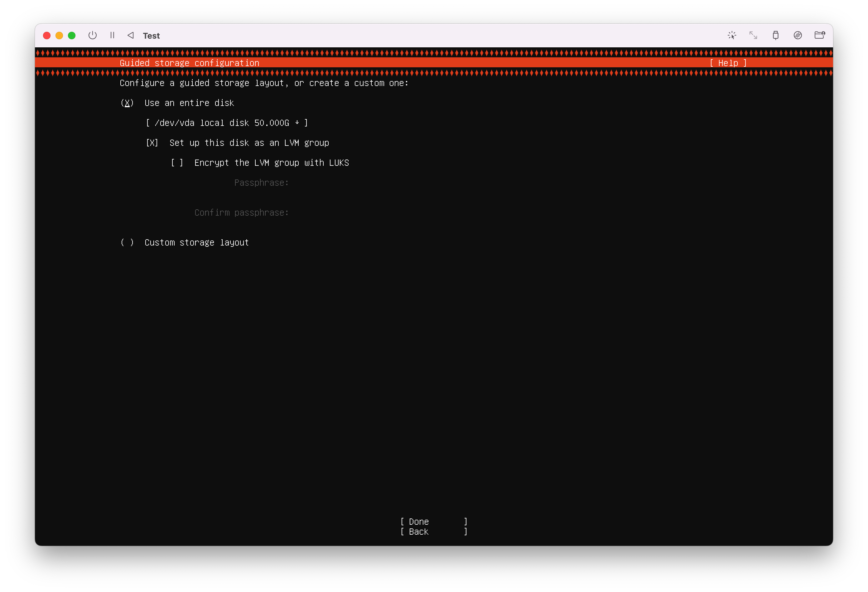Uncheck Set up this disk as LVM group
Image resolution: width=868 pixels, height=592 pixels.
click(152, 143)
